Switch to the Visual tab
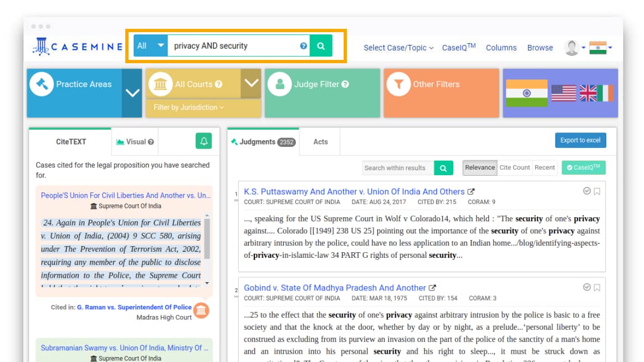Viewport: 644px width, 362px height. point(135,142)
